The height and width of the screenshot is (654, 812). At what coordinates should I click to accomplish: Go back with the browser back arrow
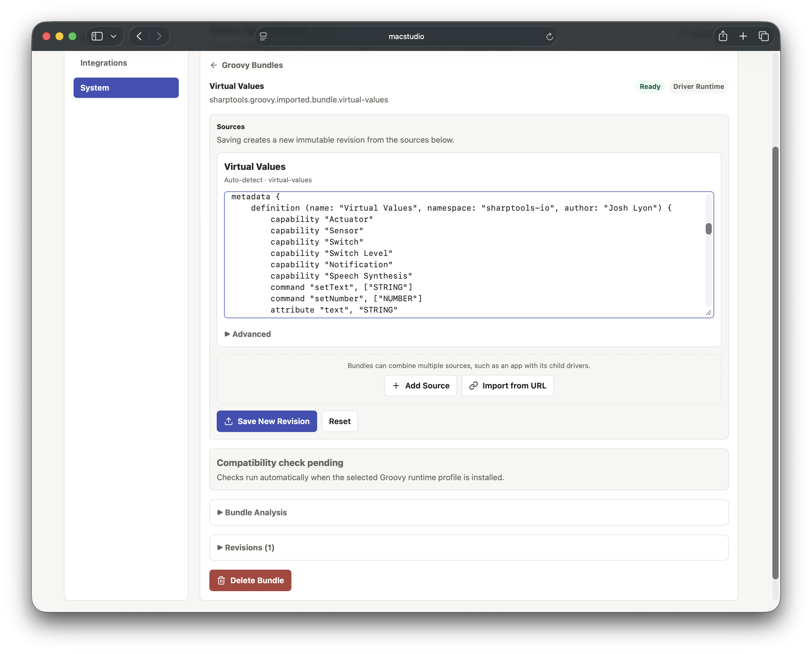point(139,36)
